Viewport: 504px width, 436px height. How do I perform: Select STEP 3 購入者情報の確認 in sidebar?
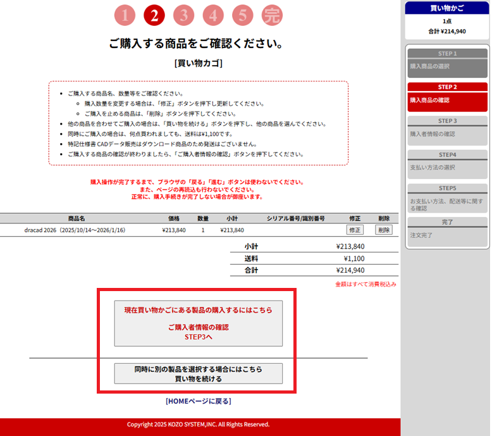(x=447, y=130)
